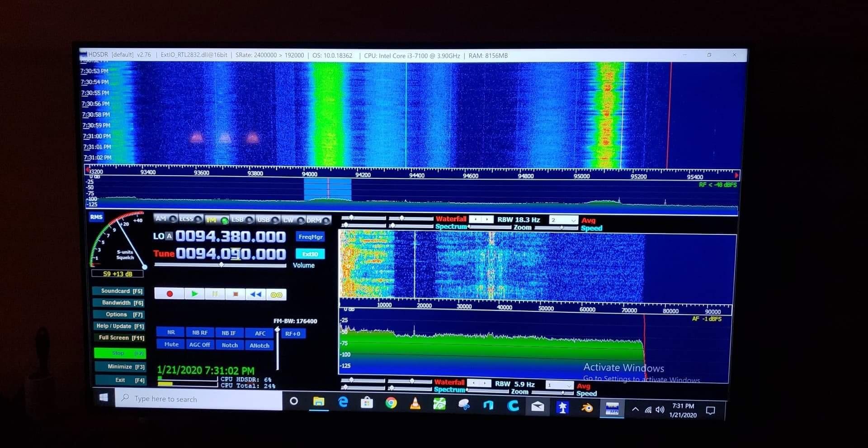868x448 pixels.
Task: Click the Exit [F4] button
Action: [121, 380]
